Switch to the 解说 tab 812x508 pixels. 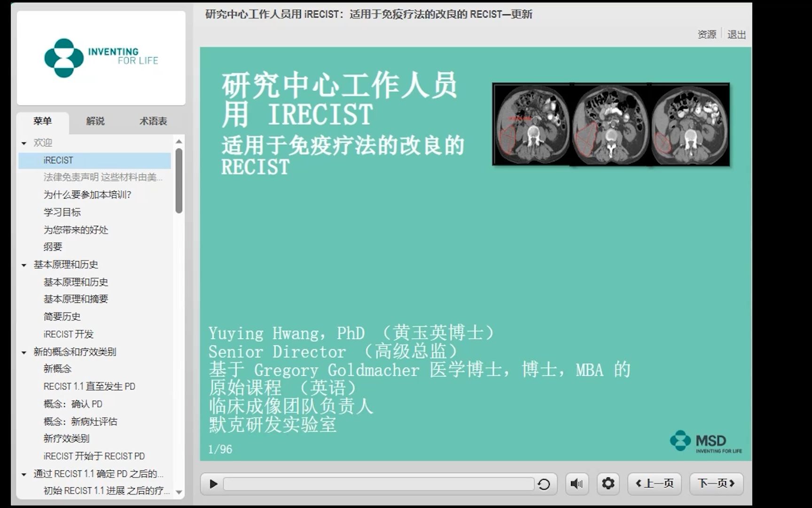95,121
